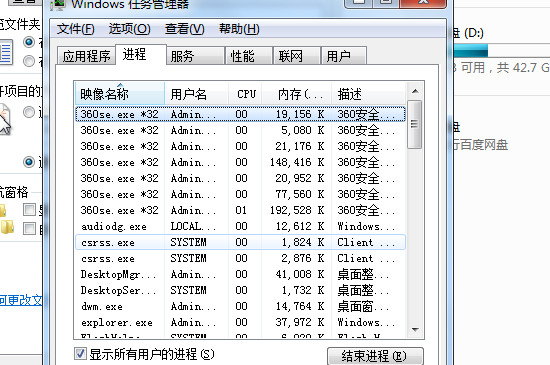
Task: Select the checked radio button beside the list-view icon
Action: [x=29, y=42]
